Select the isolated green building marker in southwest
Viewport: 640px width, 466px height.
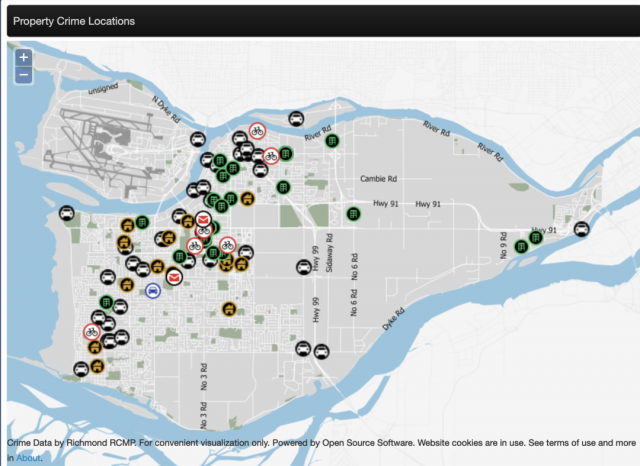coord(105,302)
